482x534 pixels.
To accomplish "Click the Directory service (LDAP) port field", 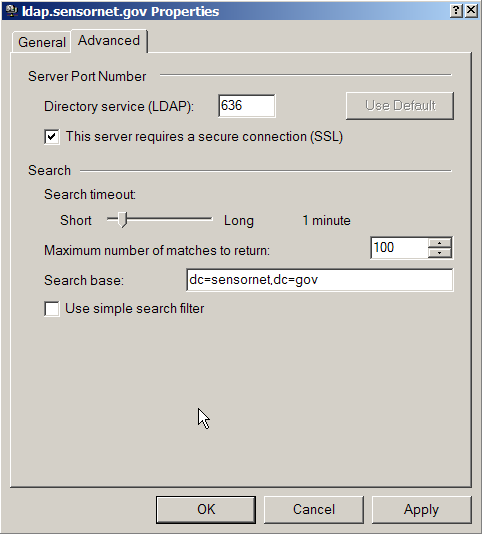I will pos(247,106).
